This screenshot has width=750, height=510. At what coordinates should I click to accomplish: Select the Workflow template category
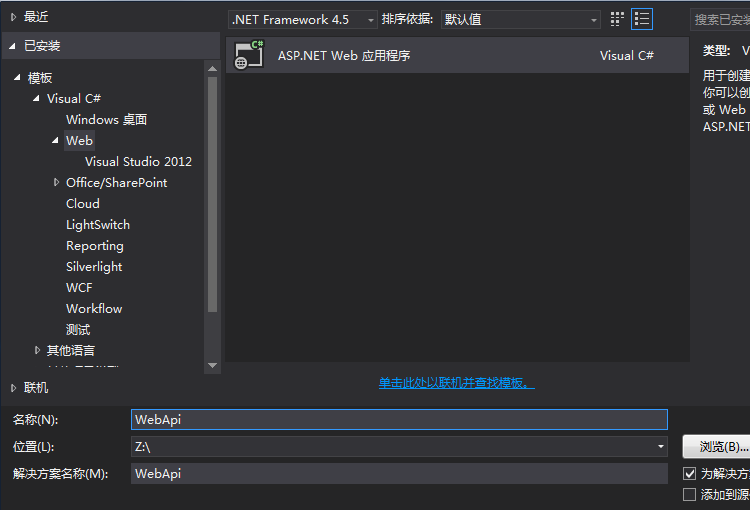94,309
